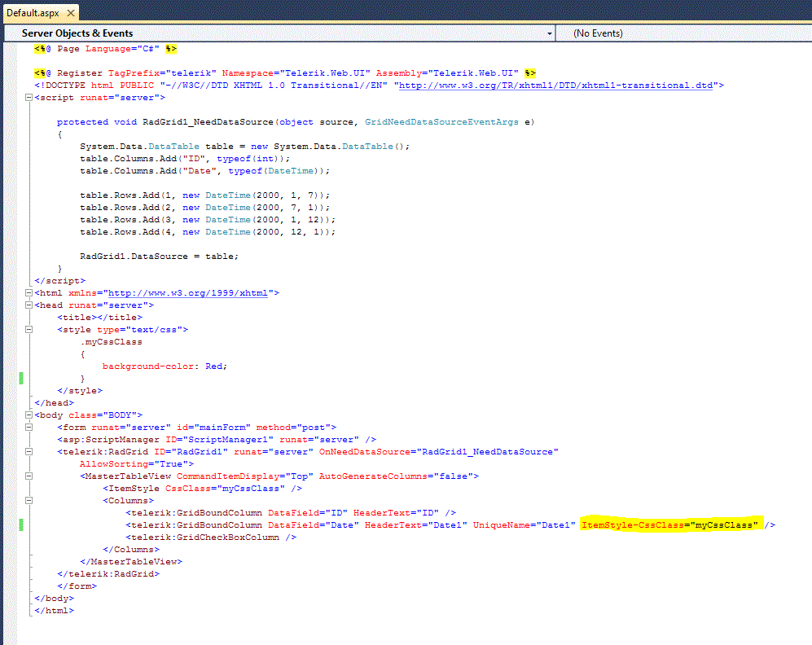Collapse the style type text/css block
The width and height of the screenshot is (812, 645).
(x=29, y=330)
